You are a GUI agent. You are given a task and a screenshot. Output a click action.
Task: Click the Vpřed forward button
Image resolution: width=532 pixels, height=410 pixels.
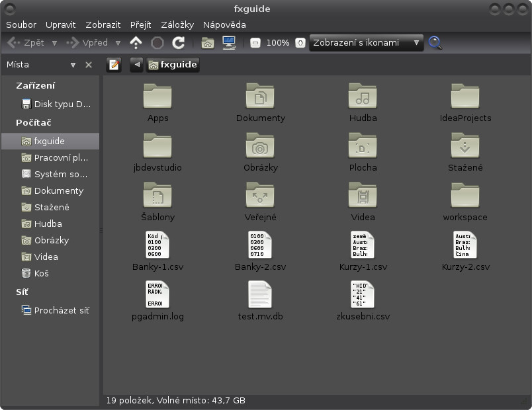tap(87, 43)
